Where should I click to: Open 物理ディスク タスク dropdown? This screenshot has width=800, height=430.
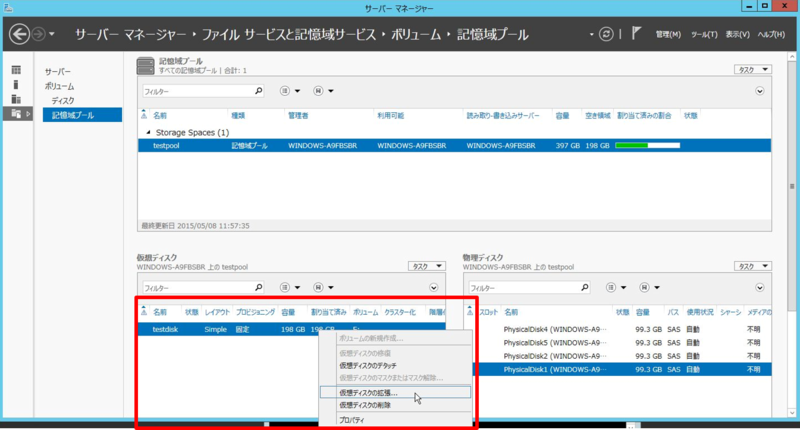pyautogui.click(x=753, y=267)
